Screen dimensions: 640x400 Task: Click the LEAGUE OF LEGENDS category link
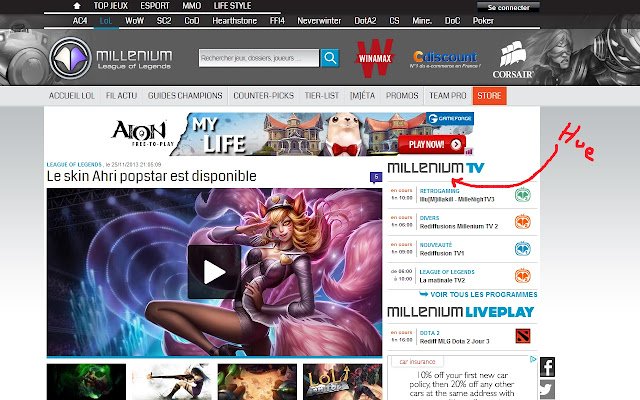[x=74, y=164]
